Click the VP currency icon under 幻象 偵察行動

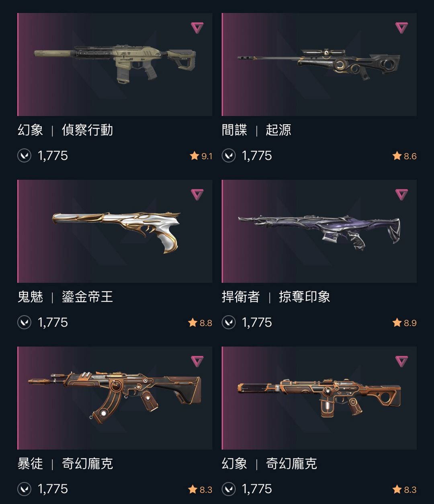[25, 156]
